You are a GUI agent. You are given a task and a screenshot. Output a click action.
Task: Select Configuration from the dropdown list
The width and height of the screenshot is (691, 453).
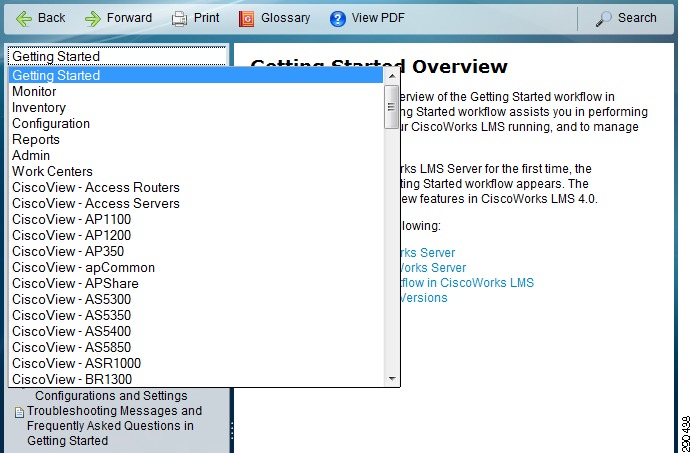tap(196, 123)
